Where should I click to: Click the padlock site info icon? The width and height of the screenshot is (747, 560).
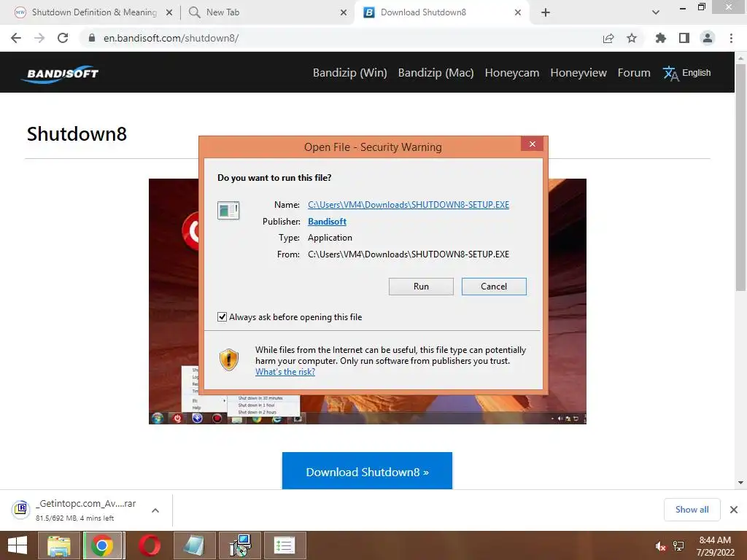click(x=92, y=38)
